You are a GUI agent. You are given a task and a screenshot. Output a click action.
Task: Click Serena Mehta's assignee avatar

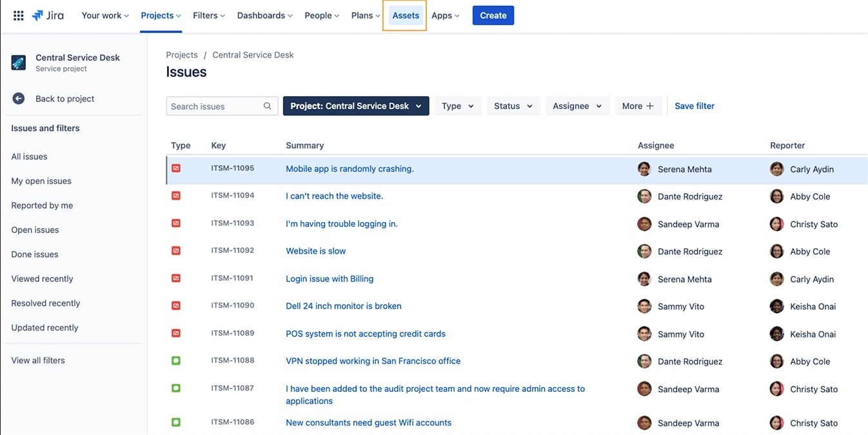[644, 168]
